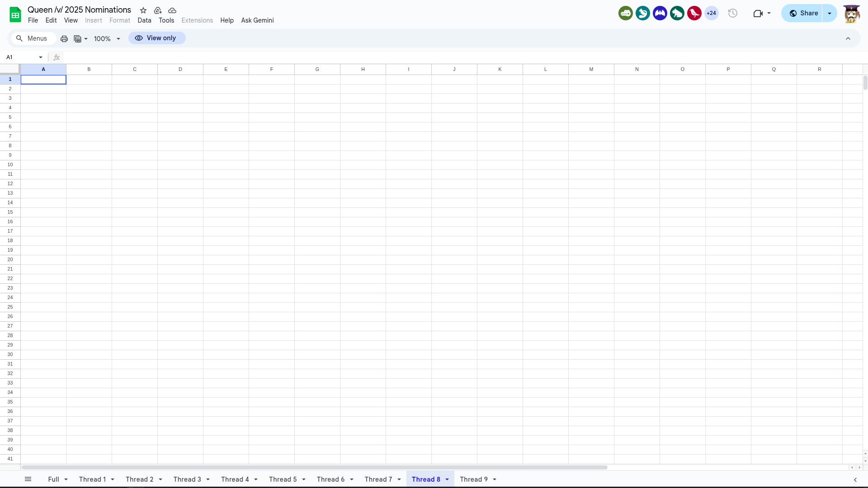Open the all sheets list icon
The width and height of the screenshot is (868, 488).
click(28, 479)
